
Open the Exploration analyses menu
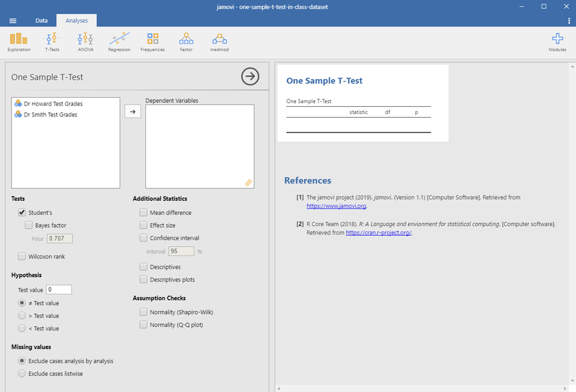point(19,42)
